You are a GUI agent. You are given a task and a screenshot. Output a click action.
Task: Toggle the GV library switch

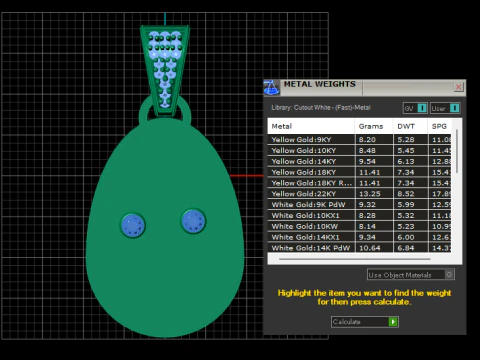click(415, 108)
